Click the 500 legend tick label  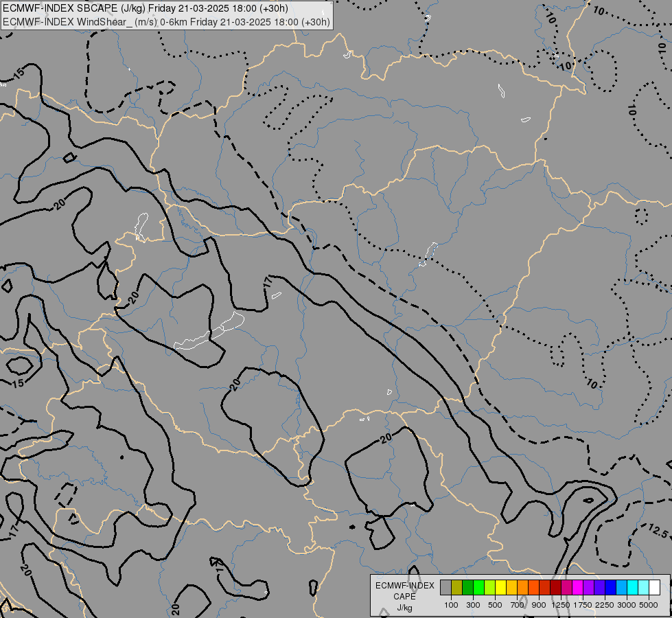pos(495,605)
